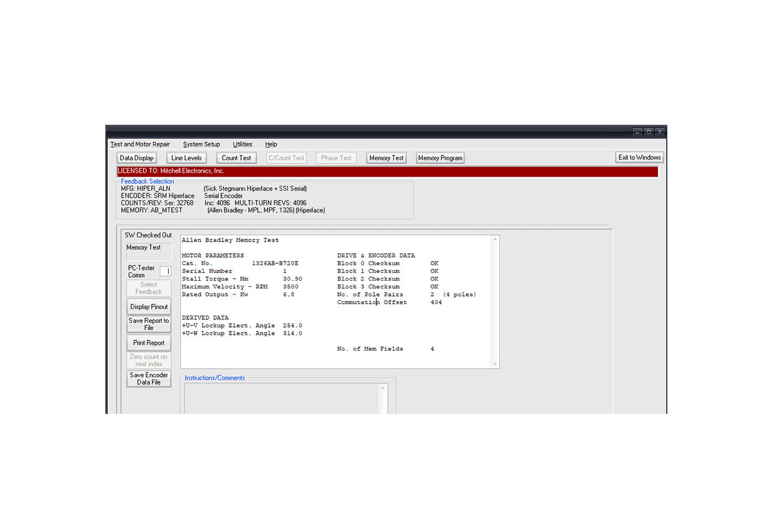
Task: Minimize the application window
Action: click(x=637, y=131)
